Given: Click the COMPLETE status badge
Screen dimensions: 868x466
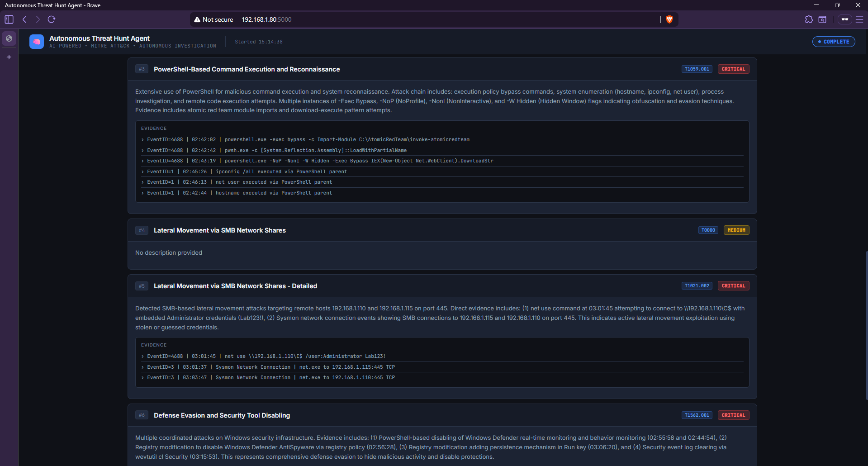Looking at the screenshot, I should click(834, 42).
